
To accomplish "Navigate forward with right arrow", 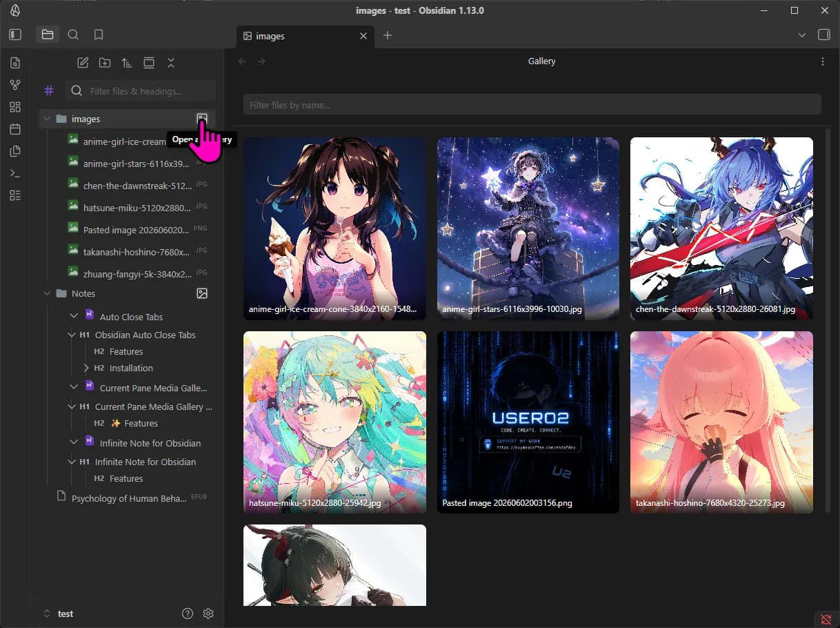I will pos(261,61).
